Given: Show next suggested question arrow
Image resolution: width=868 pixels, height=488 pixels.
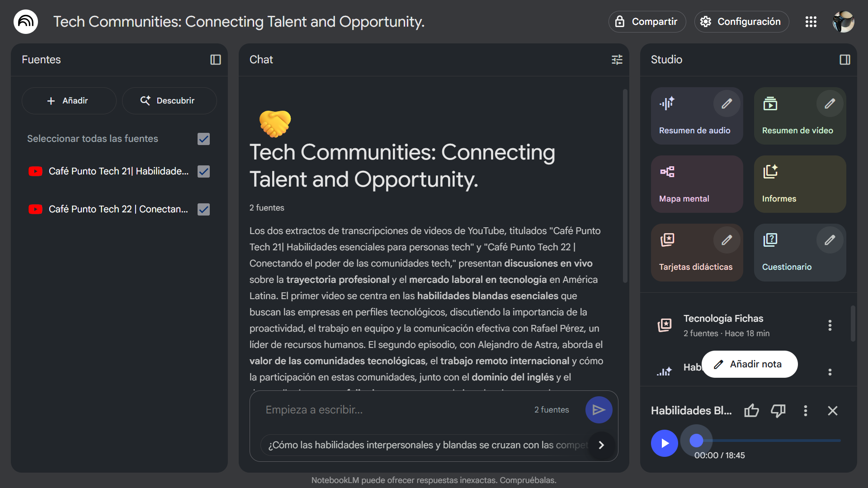Looking at the screenshot, I should [x=601, y=445].
